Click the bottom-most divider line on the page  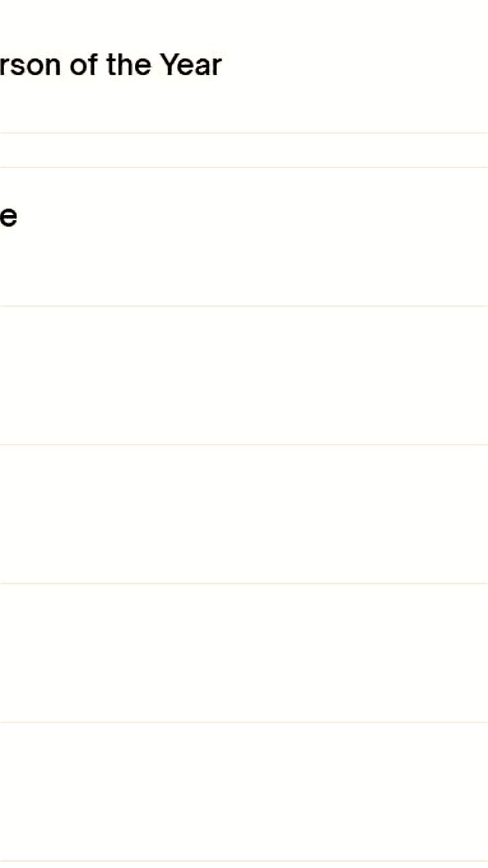(x=244, y=861)
